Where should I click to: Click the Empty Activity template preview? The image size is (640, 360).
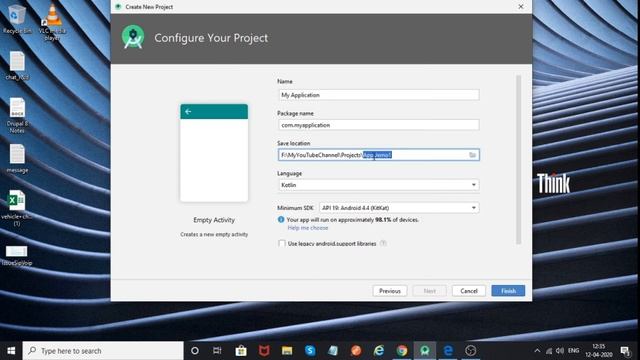coord(214,153)
